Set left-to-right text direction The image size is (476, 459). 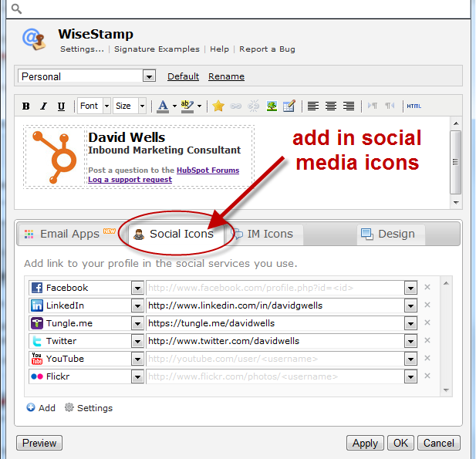(x=373, y=106)
